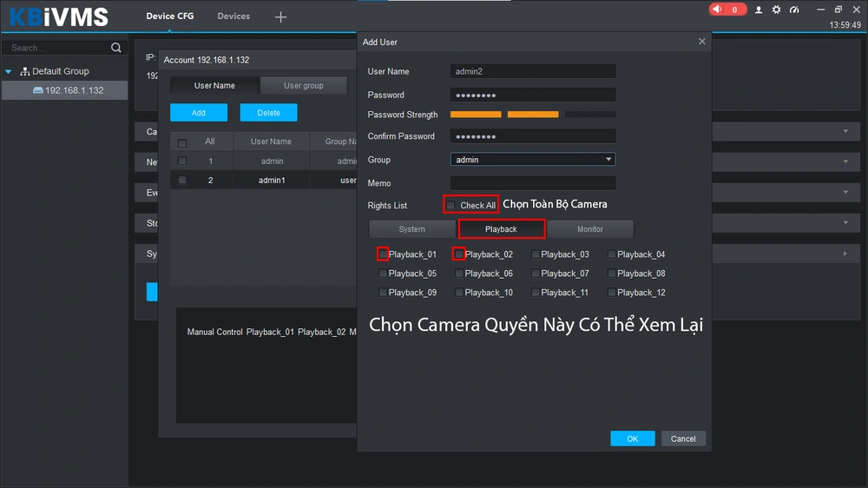Click OK to confirm new user
868x488 pixels.
(x=633, y=439)
